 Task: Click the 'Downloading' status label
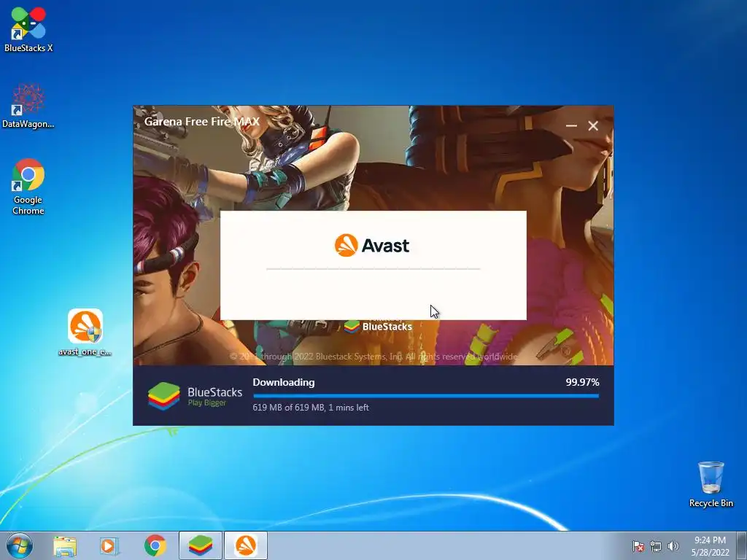tap(284, 382)
